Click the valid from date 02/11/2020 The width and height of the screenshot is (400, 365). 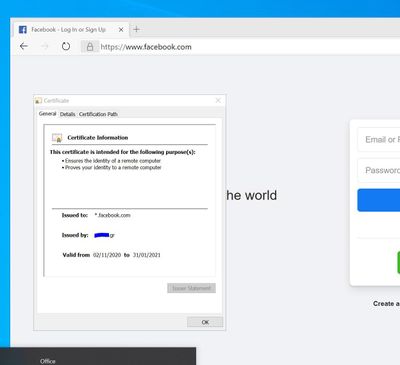tap(107, 255)
